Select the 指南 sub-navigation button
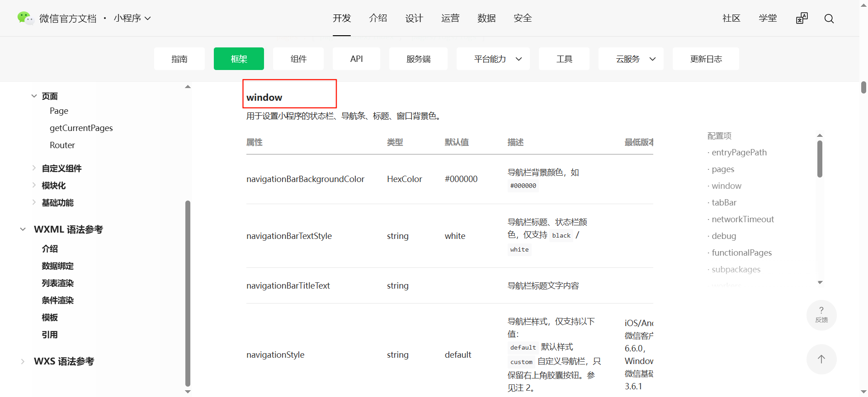 click(x=179, y=59)
